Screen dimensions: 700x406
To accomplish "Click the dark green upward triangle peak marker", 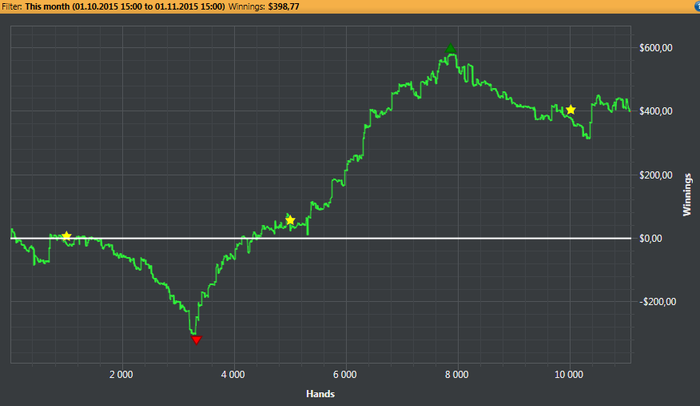I will [x=450, y=48].
